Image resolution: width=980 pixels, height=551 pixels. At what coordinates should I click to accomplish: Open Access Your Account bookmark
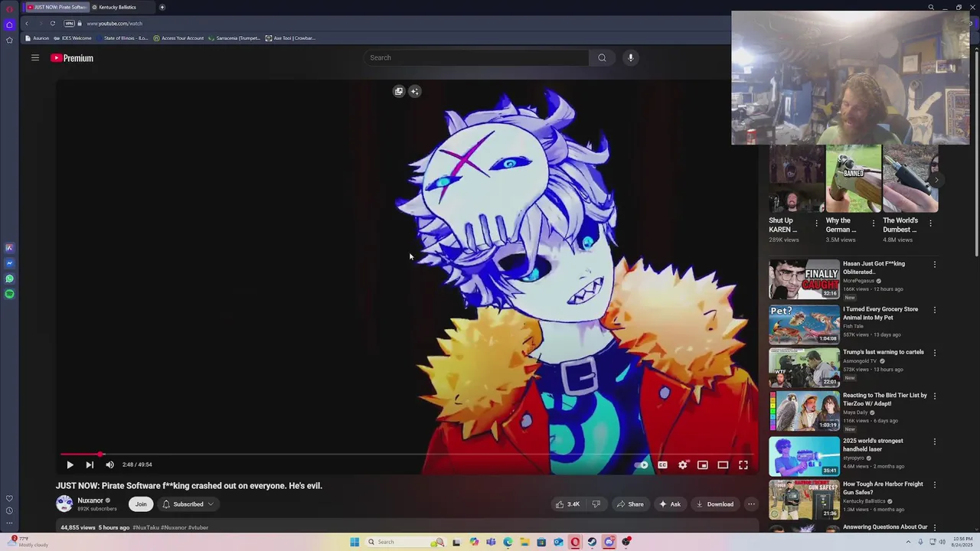pos(179,37)
